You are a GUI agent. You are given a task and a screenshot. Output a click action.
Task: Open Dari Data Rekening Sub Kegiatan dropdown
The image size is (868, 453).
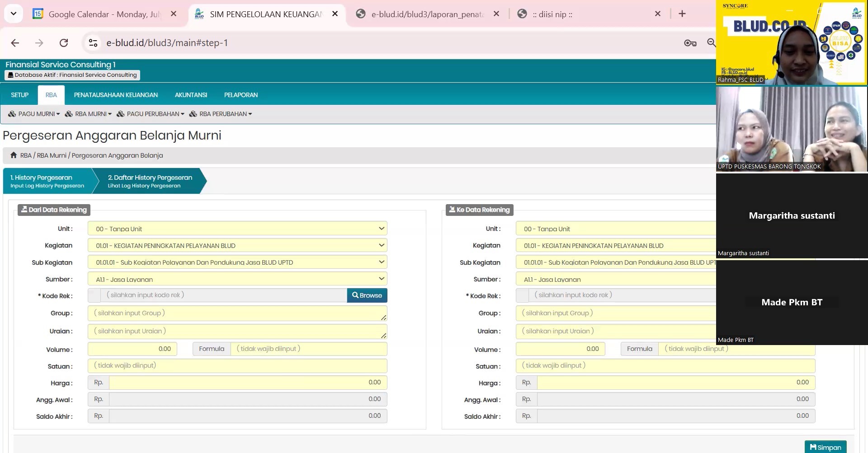point(237,262)
